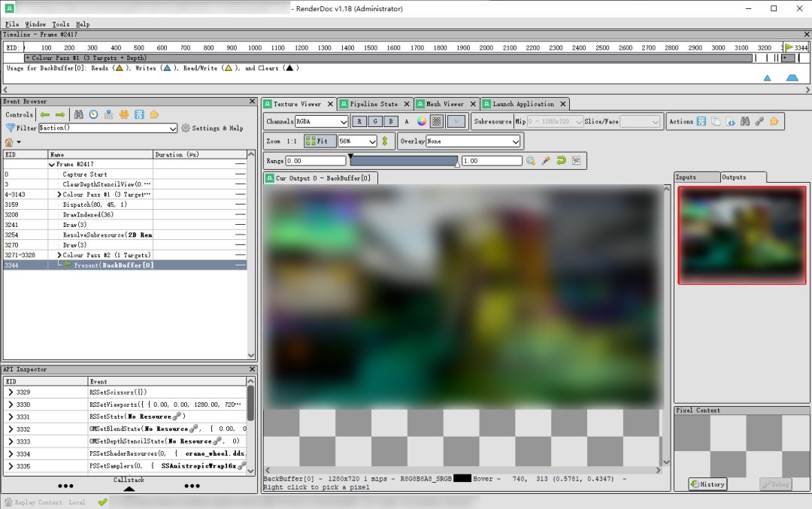The image size is (812, 509).
Task: Click the clock icon for event durations
Action: click(x=93, y=114)
